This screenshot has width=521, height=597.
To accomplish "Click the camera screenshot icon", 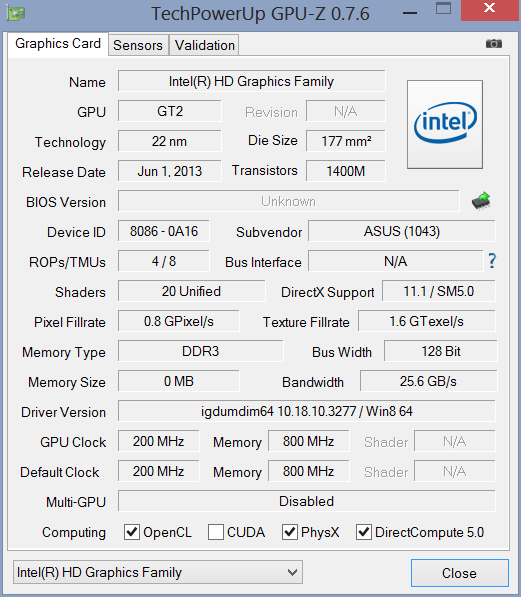I will [x=494, y=44].
